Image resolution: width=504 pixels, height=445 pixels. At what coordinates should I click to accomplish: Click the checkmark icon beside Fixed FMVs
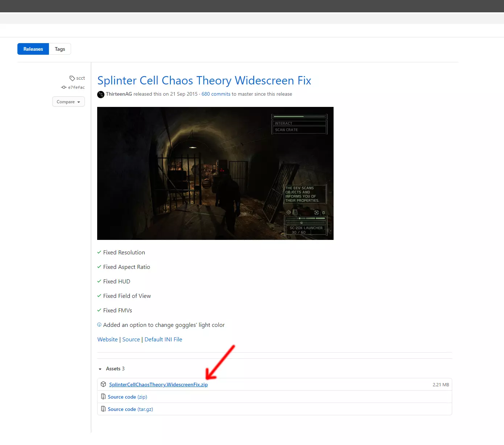pyautogui.click(x=99, y=310)
